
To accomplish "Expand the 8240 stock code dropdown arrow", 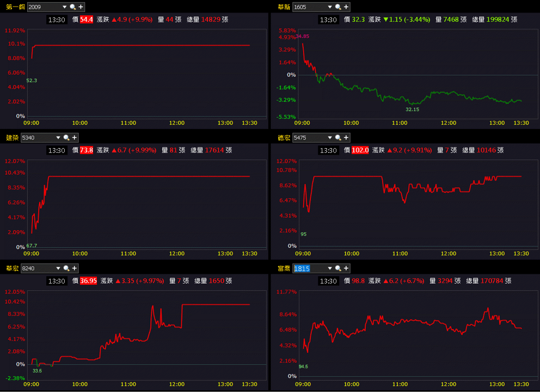I will pos(58,268).
